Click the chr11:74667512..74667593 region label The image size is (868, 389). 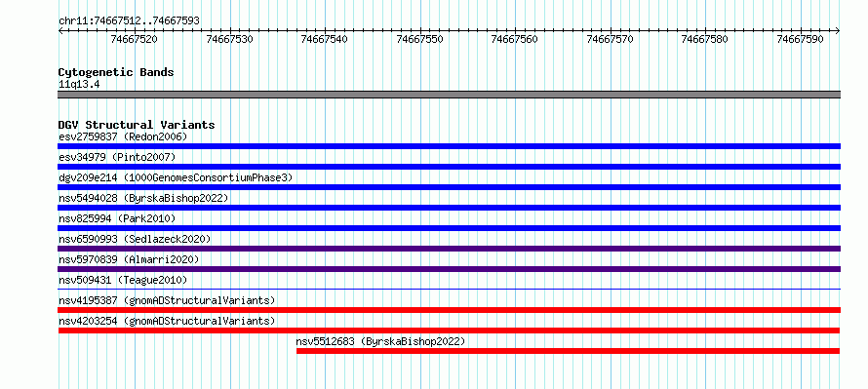point(129,21)
